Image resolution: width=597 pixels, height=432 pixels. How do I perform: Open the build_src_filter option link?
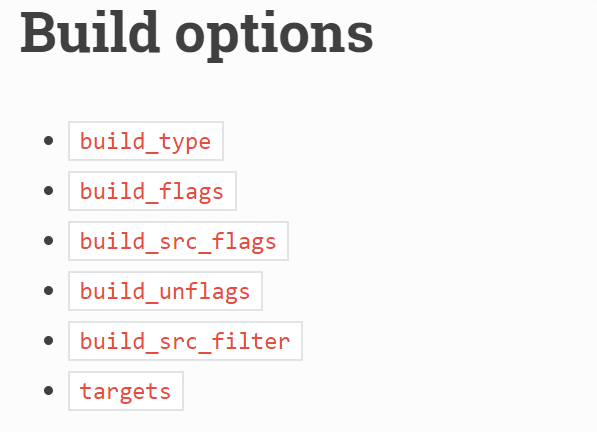(x=185, y=341)
